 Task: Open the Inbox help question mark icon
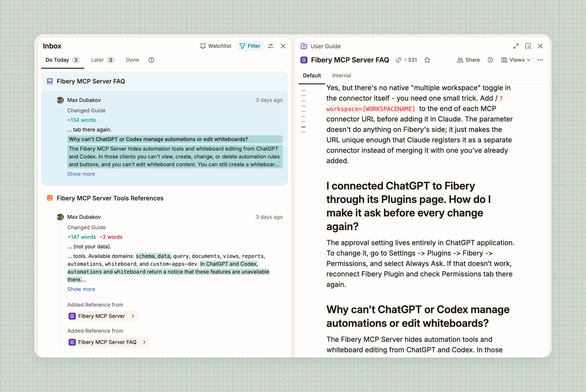click(151, 60)
